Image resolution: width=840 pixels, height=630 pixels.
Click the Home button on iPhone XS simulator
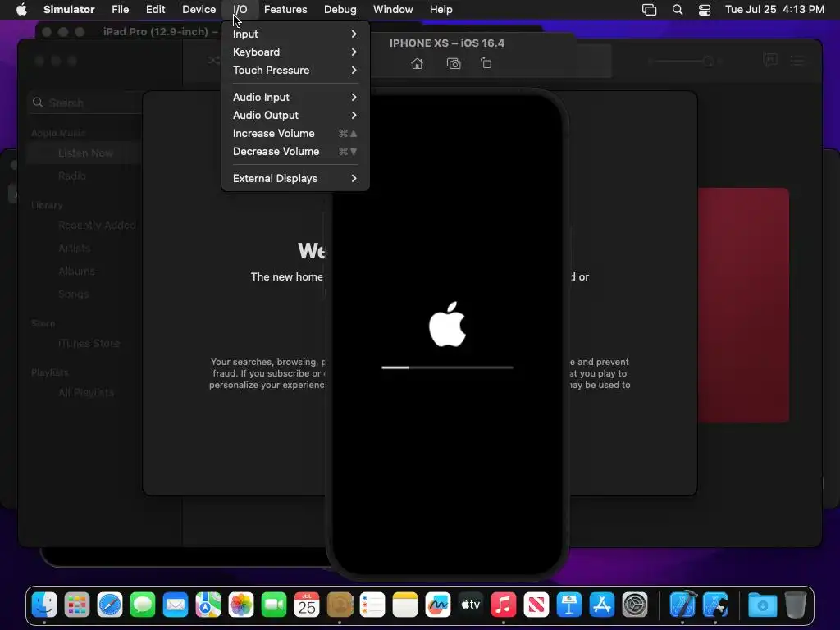417,64
